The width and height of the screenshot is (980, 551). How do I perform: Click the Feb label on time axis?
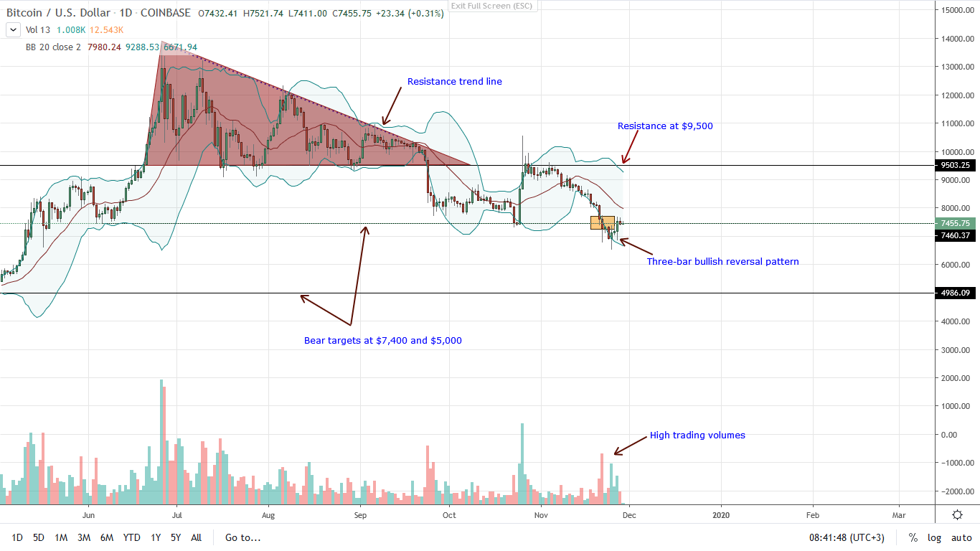point(811,514)
